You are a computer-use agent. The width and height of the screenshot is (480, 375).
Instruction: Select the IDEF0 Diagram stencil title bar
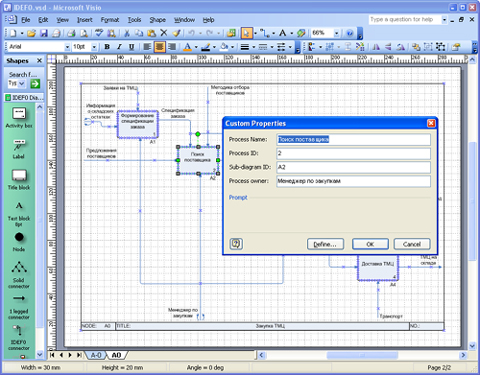click(24, 98)
